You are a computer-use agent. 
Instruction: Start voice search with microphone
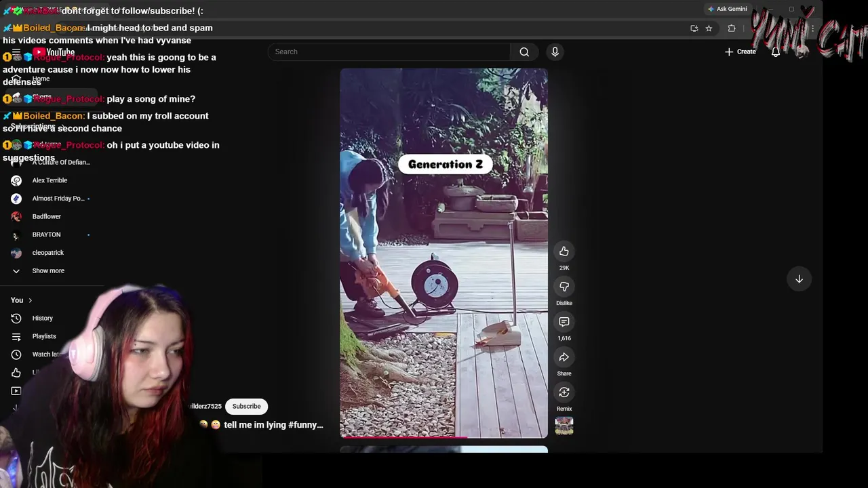[555, 52]
